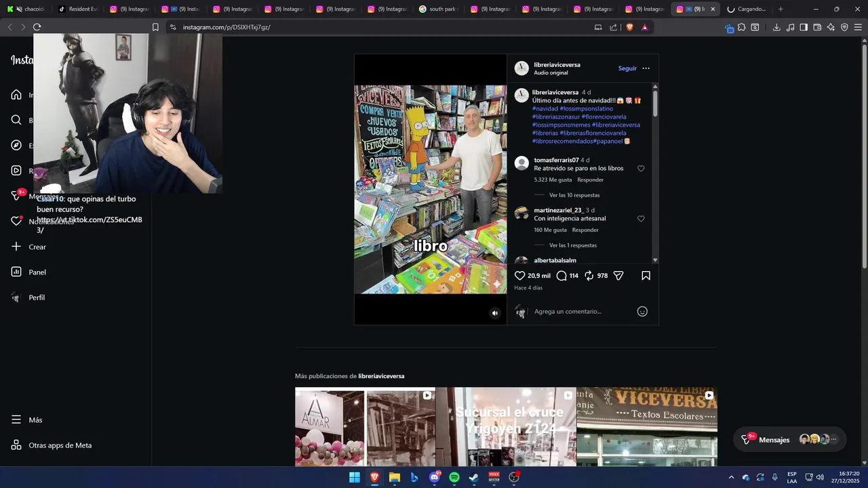This screenshot has height=488, width=868.
Task: Unmute the video with the speaker icon
Action: pos(495,313)
